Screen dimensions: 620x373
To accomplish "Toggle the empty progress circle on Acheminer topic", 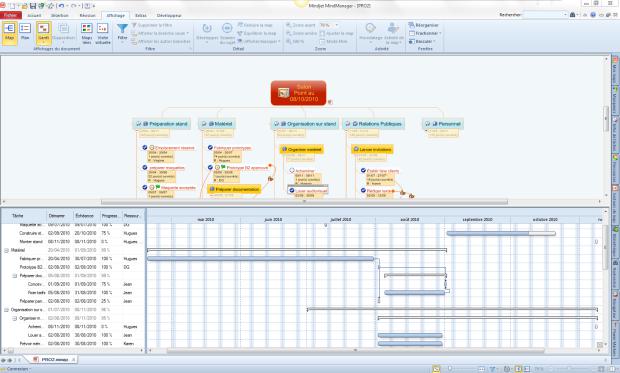I will pyautogui.click(x=292, y=170).
